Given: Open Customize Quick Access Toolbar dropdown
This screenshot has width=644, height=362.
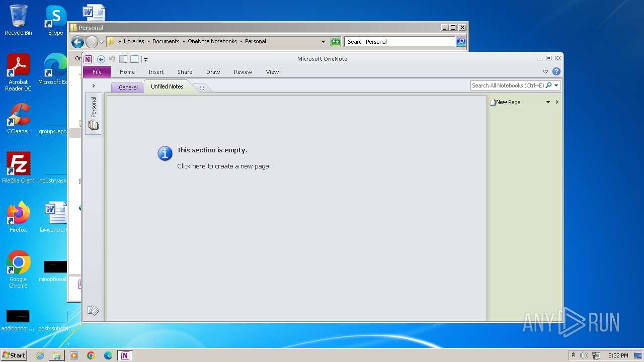Looking at the screenshot, I should [x=145, y=59].
